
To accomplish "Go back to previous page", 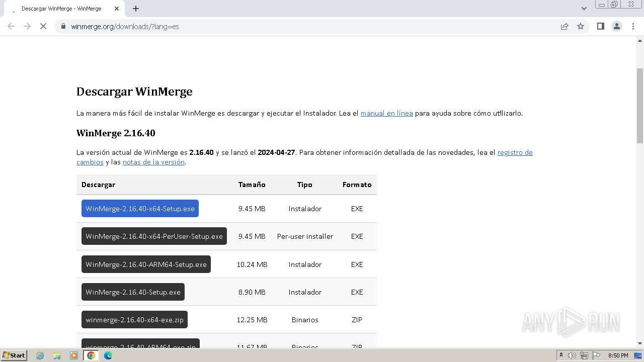I will 11,26.
